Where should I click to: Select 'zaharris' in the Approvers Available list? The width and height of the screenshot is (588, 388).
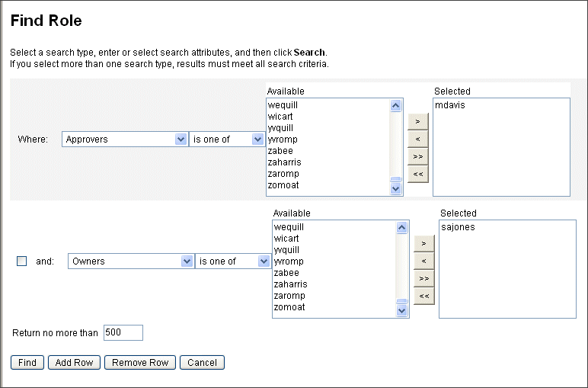click(x=285, y=162)
